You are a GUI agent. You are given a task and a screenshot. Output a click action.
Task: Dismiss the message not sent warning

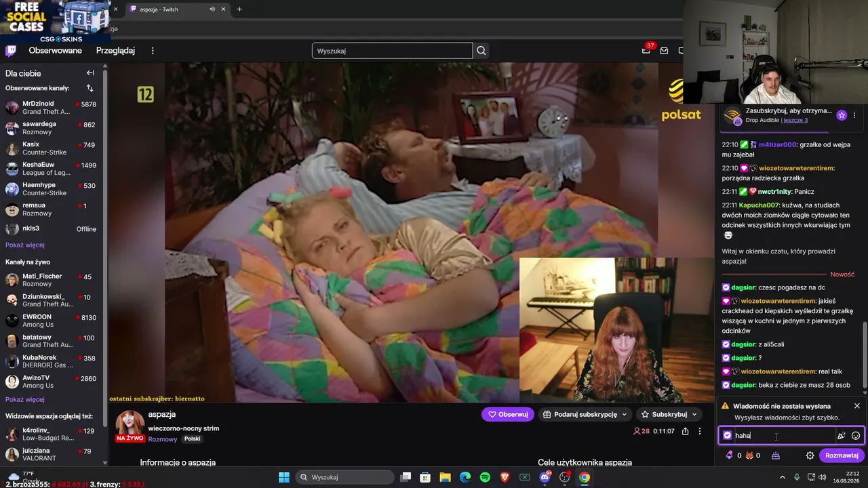pos(857,406)
